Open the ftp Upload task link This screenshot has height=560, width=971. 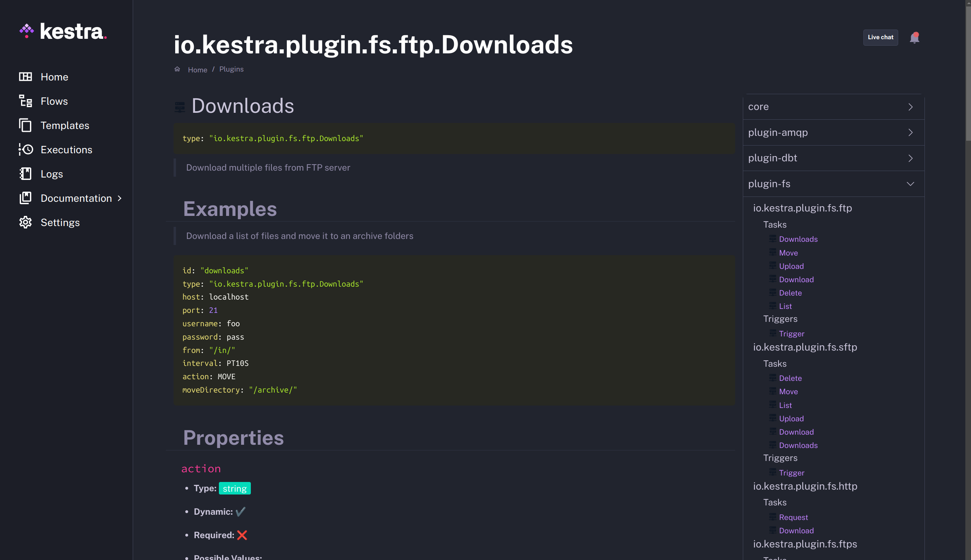click(791, 266)
